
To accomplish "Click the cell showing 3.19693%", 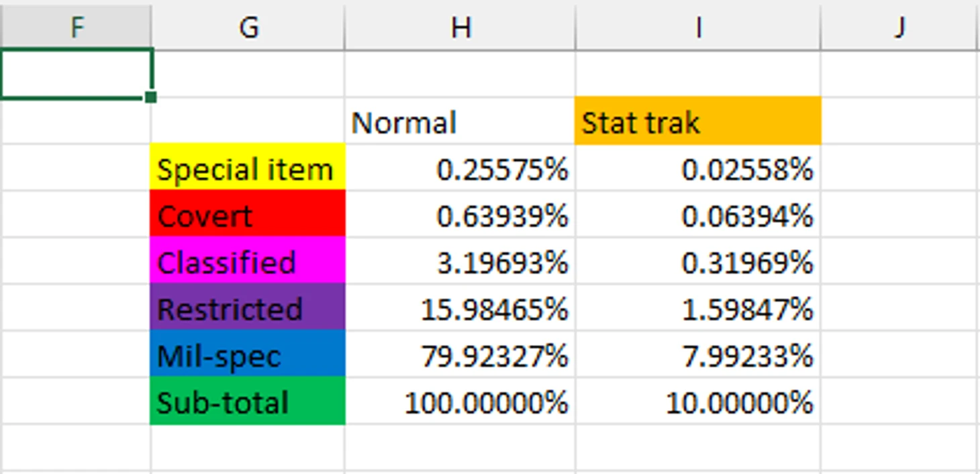I will [460, 260].
